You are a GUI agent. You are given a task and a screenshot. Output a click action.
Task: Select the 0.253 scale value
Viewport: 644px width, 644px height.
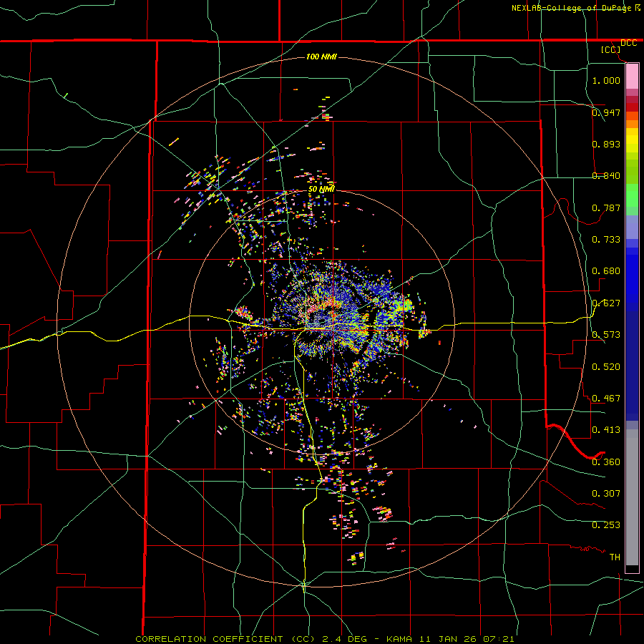tap(606, 525)
